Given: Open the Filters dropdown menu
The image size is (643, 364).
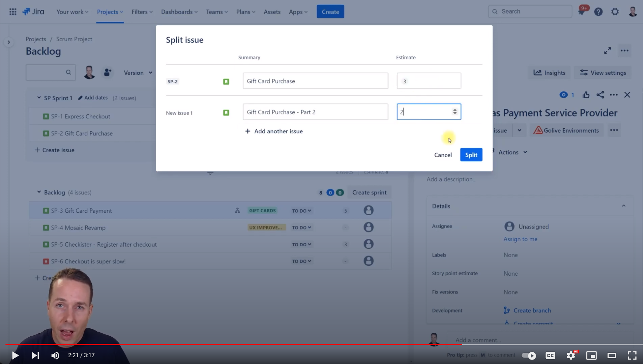Looking at the screenshot, I should (142, 12).
